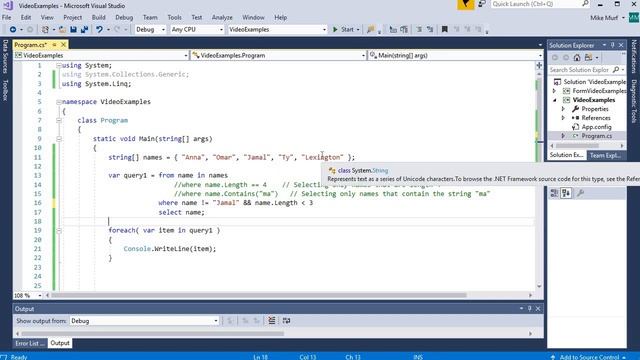Open the Toolbox side tab
Screen dimensions: 640x360
coord(5,90)
